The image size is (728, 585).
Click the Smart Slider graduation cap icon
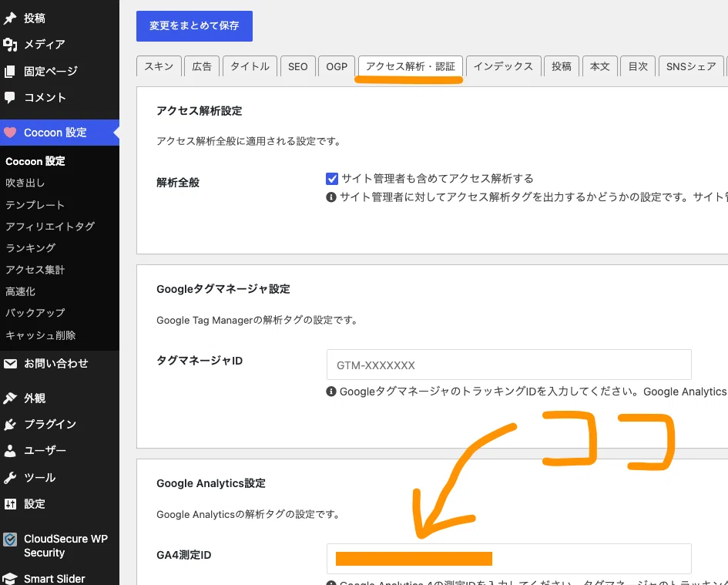click(x=10, y=579)
